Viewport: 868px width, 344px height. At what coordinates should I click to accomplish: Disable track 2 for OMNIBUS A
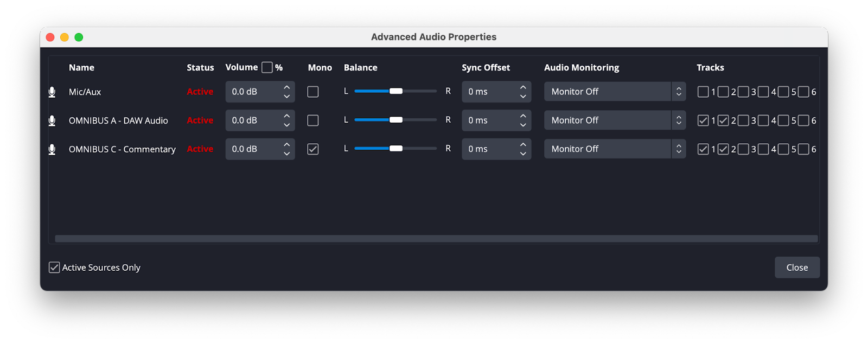(x=723, y=120)
